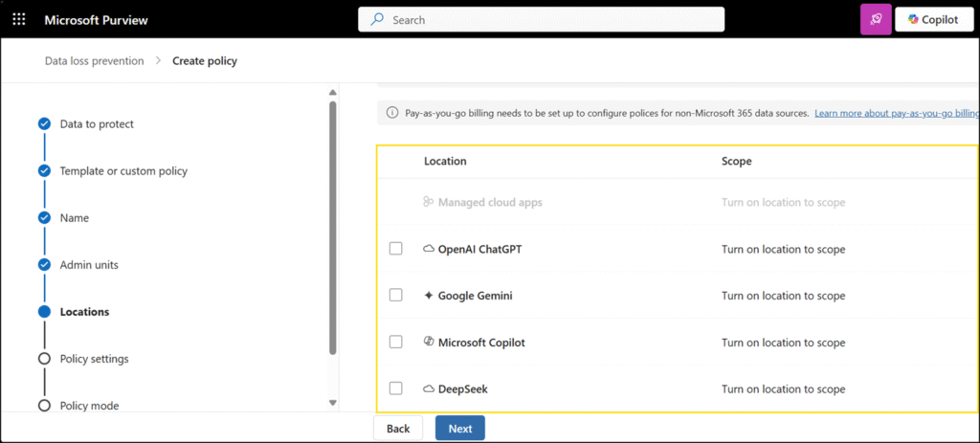
Task: Click into the Search field
Action: click(541, 19)
